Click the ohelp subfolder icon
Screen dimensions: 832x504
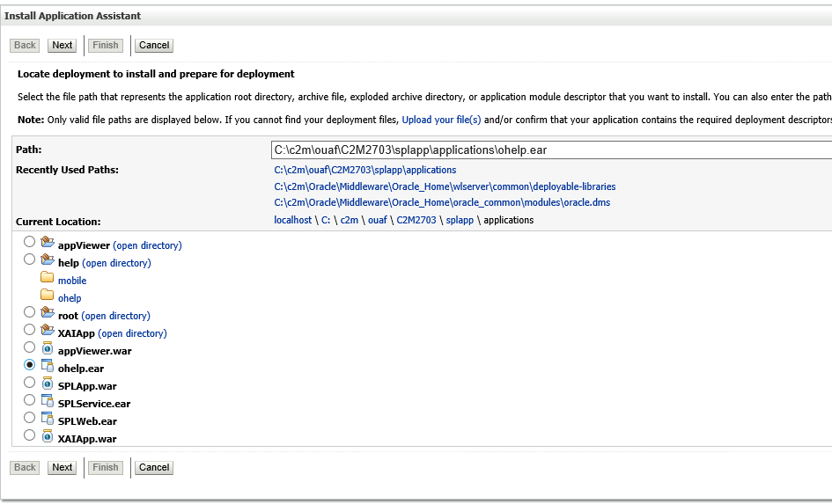click(x=48, y=295)
